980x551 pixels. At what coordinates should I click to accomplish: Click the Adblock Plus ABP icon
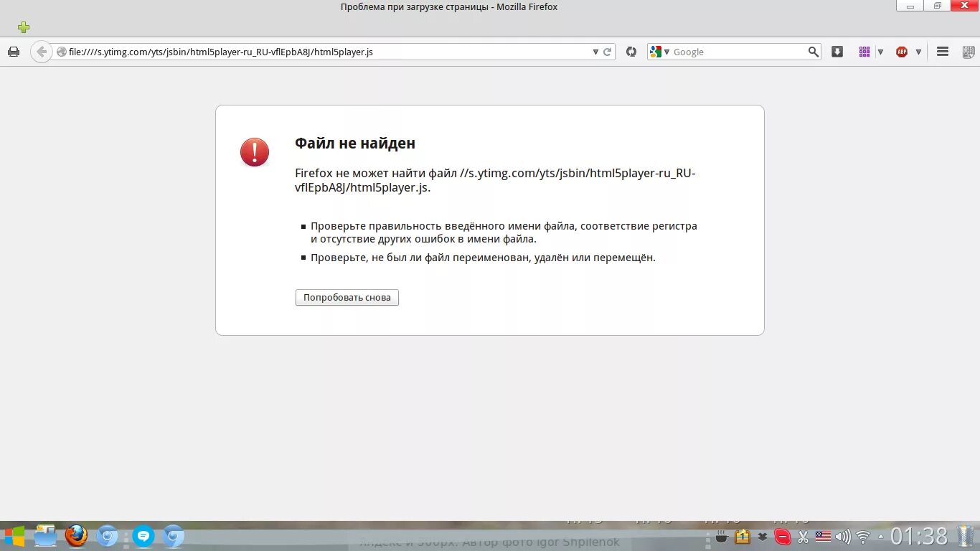pos(902,52)
